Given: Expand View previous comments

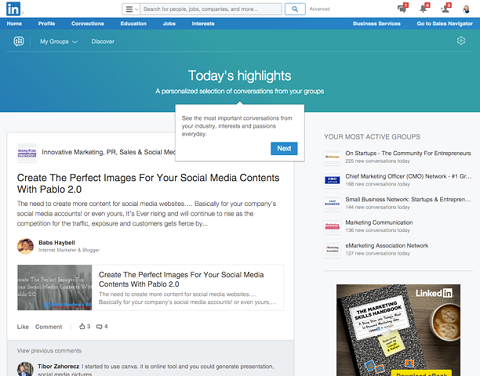Looking at the screenshot, I should (x=49, y=351).
